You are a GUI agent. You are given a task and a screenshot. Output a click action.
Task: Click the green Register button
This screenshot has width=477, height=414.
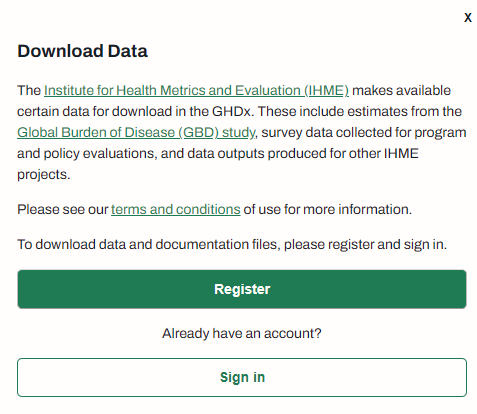[242, 289]
